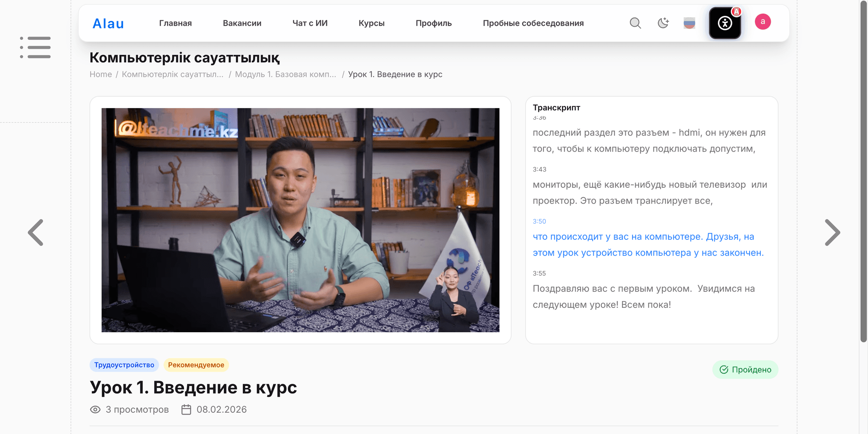The image size is (868, 434).
Task: Go to next lesson via right chevron
Action: 832,232
